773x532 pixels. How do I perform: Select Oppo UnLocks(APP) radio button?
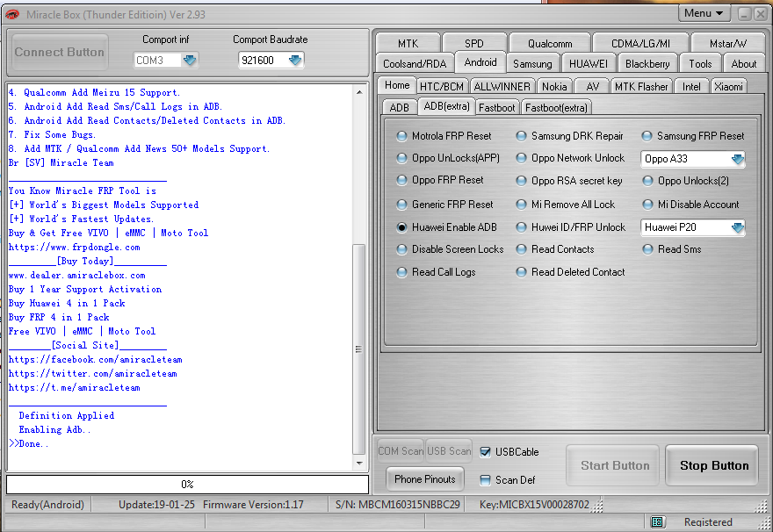point(448,158)
